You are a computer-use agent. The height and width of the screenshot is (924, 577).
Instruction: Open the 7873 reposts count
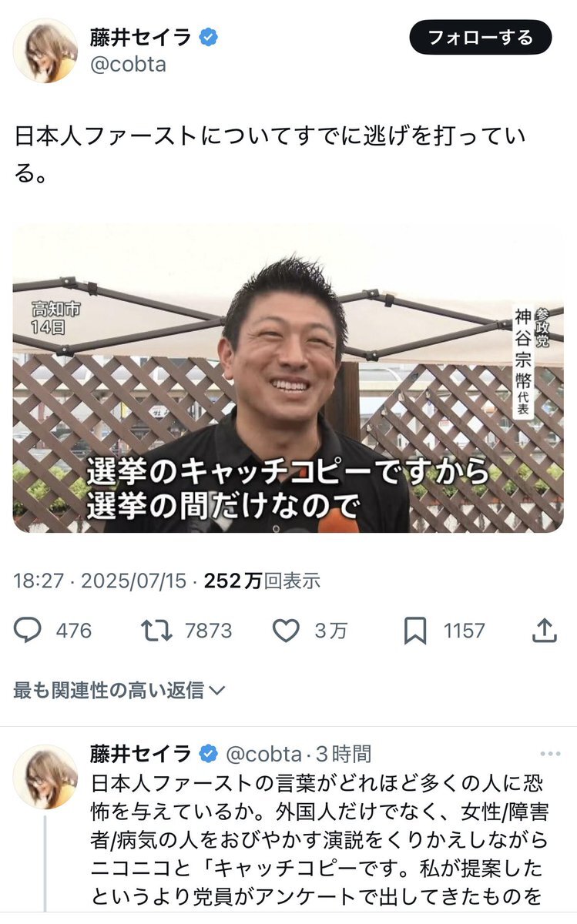click(208, 631)
